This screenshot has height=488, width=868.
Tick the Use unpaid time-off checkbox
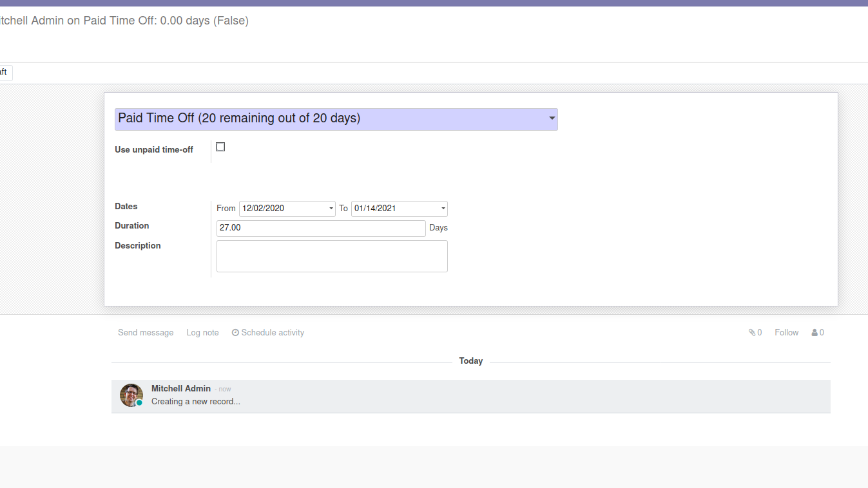pos(220,147)
